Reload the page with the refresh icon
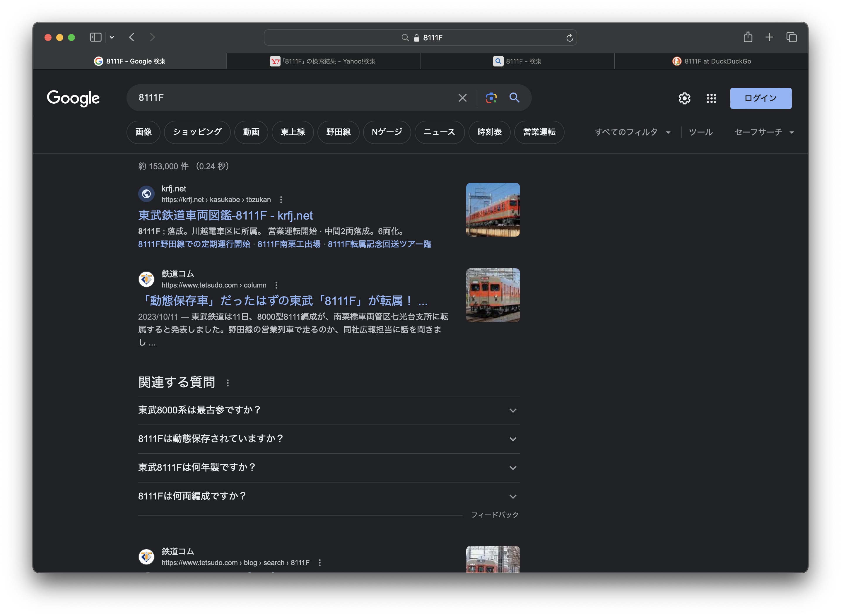 coord(570,38)
